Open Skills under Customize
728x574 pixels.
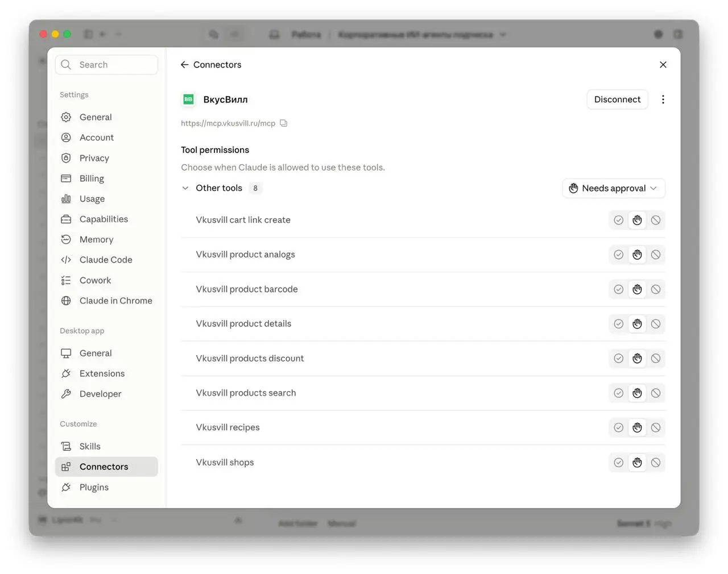106,446
